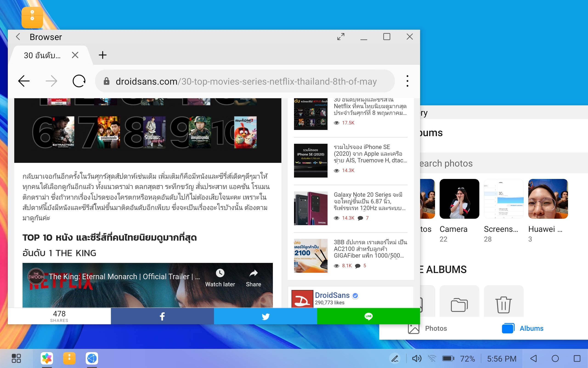Open the Galaxy Note 20 Series article
Screen dimensions: 588x368
coord(370,201)
